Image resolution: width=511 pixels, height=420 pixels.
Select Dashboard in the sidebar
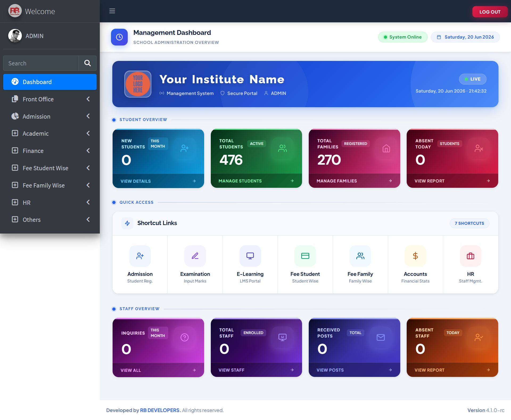pos(50,82)
